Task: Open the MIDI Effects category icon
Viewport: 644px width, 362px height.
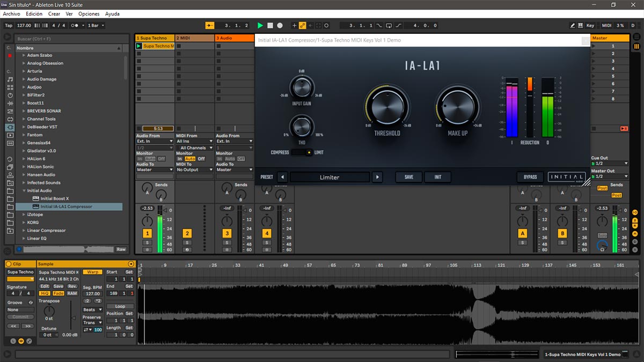Action: point(10,111)
